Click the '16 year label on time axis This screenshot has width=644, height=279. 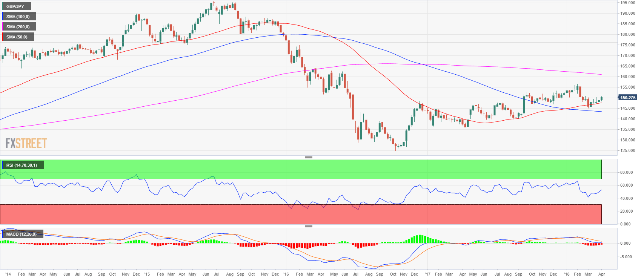286,274
